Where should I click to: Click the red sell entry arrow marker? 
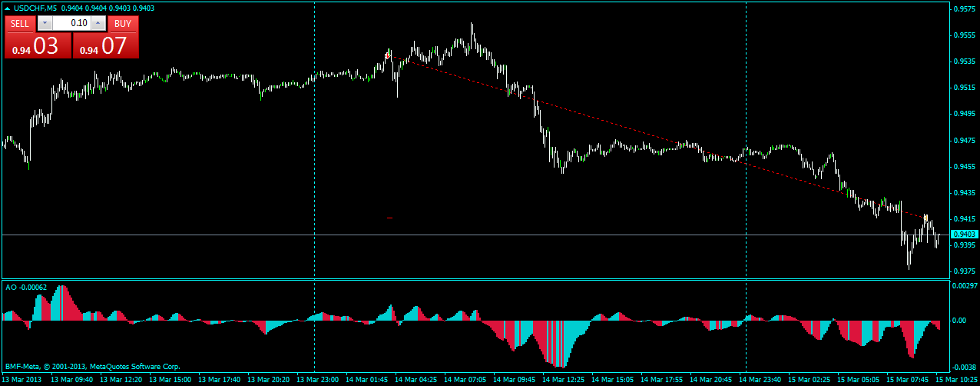pos(389,55)
